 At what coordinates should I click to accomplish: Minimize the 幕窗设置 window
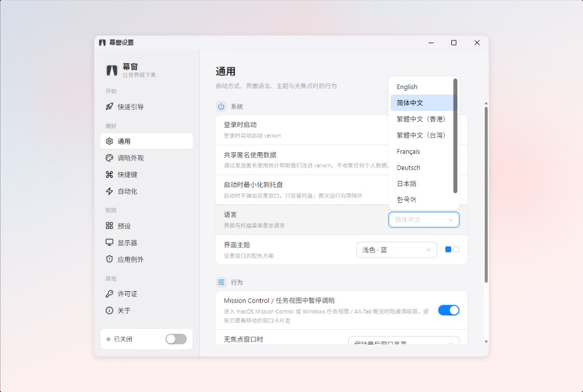coord(431,43)
